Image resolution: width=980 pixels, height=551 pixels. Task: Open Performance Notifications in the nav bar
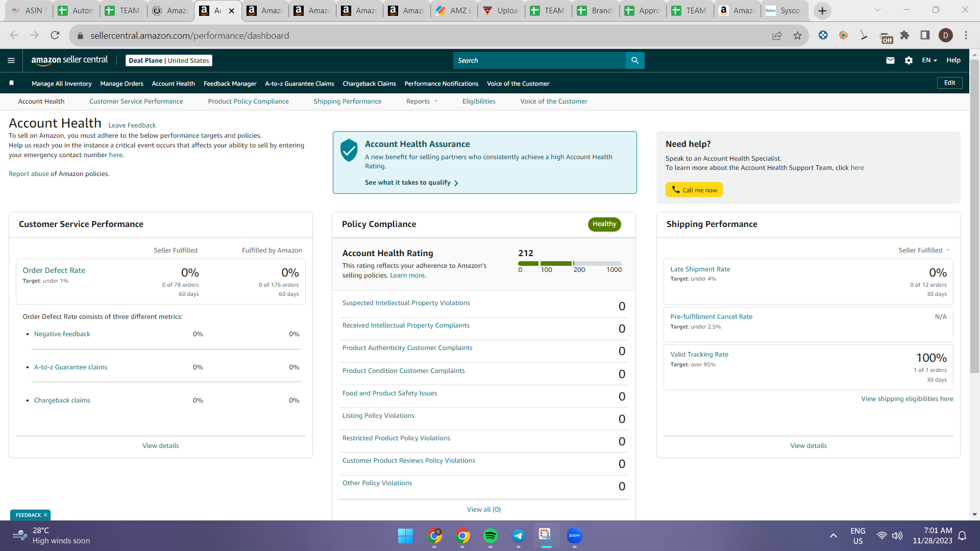(x=442, y=83)
